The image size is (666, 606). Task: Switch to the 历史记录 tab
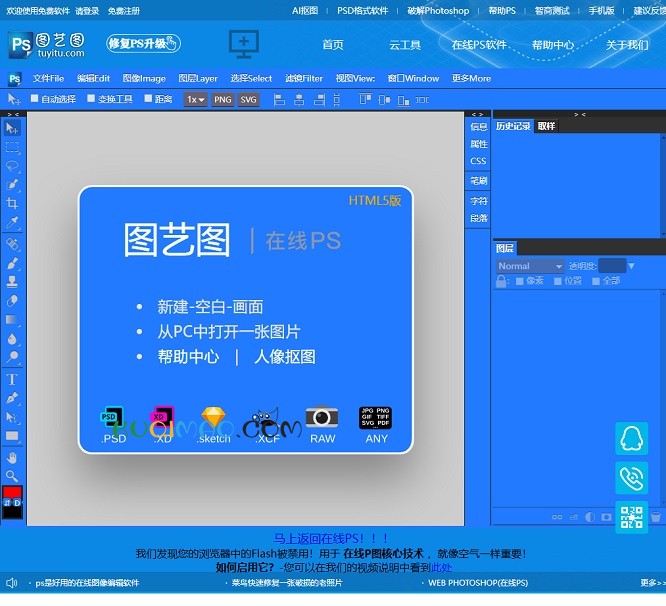[513, 126]
